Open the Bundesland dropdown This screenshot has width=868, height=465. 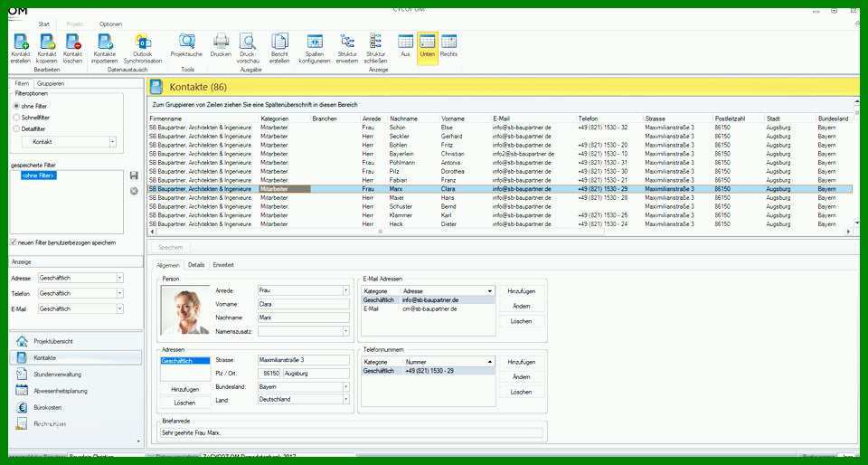pos(346,386)
